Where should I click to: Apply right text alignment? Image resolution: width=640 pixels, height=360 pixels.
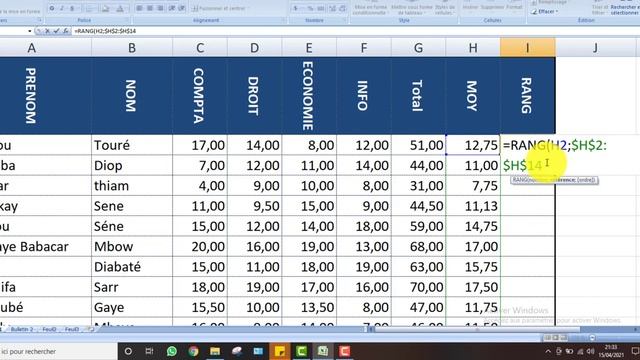[x=160, y=8]
